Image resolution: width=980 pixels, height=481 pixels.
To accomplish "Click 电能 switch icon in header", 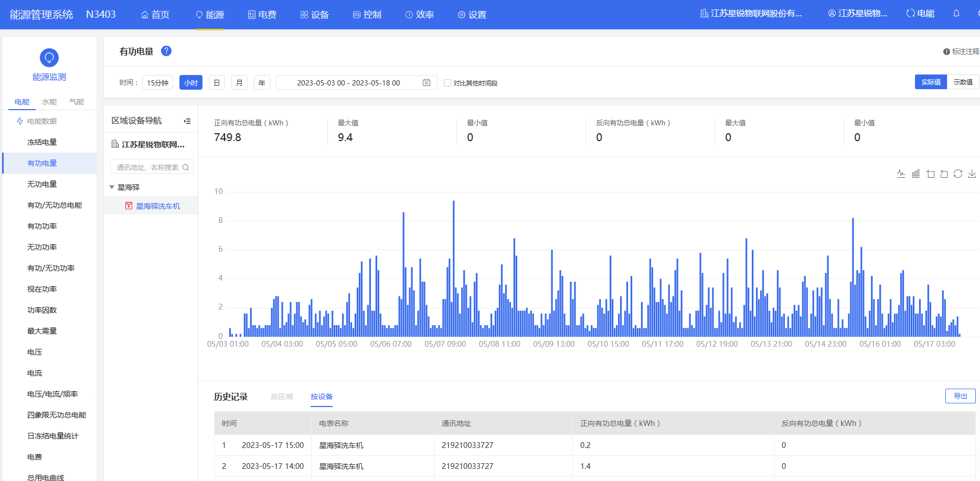I will (x=911, y=14).
